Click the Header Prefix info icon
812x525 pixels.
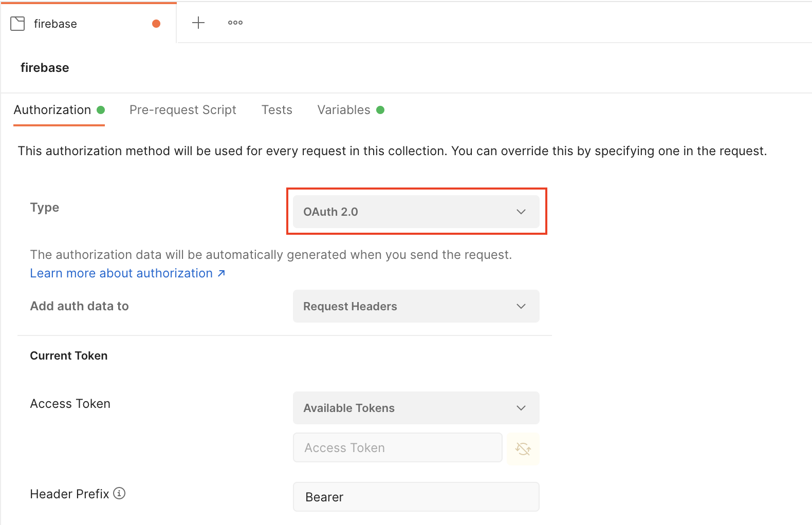coord(119,493)
